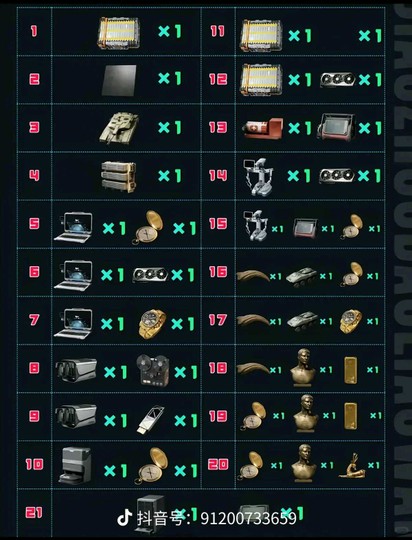Image resolution: width=412 pixels, height=540 pixels.
Task: Select the gold wristwatch in row 7
Action: (x=152, y=324)
